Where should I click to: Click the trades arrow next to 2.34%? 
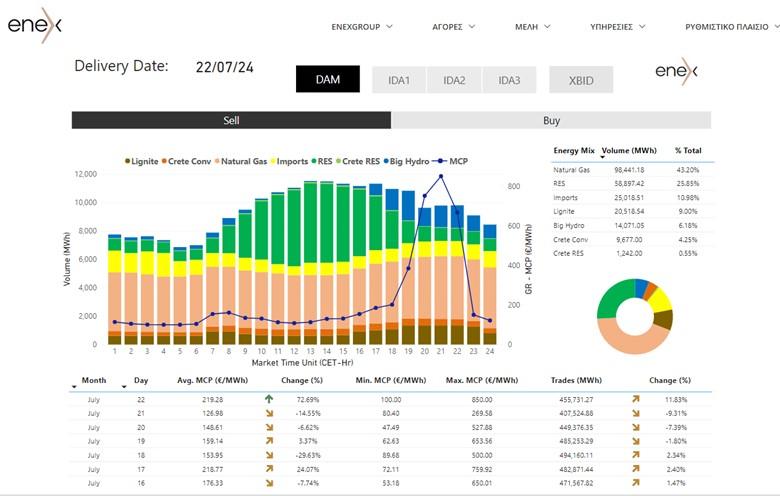point(636,455)
